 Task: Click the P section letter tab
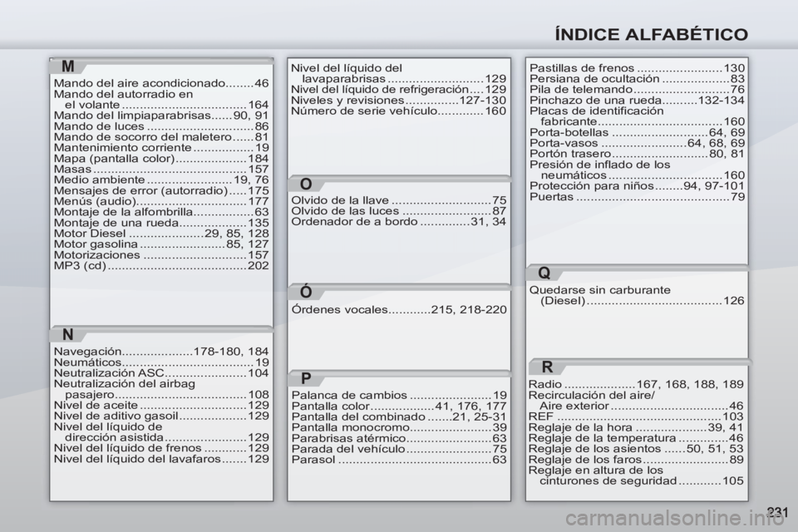pyautogui.click(x=305, y=378)
